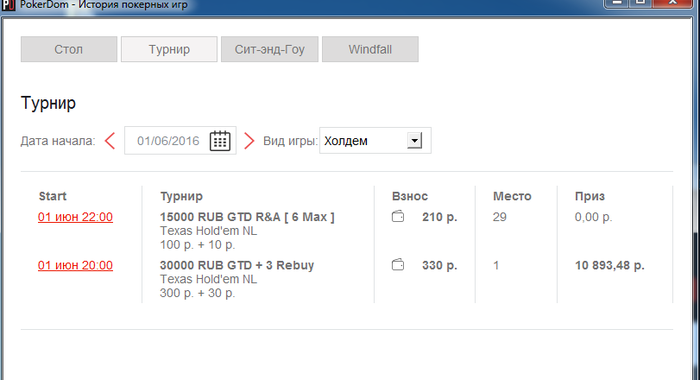The image size is (700, 380).
Task: Click the 210 р. buy-in amount
Action: tap(440, 217)
